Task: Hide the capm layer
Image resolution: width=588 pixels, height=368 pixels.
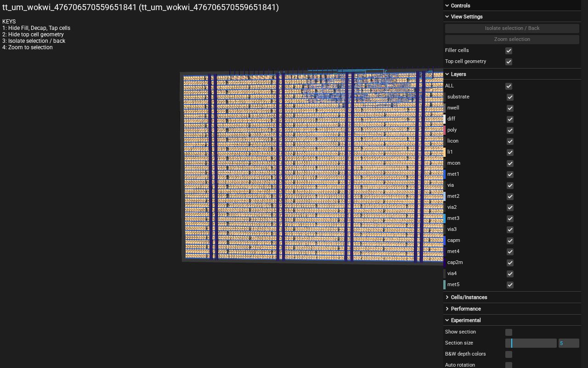Action: pyautogui.click(x=510, y=241)
